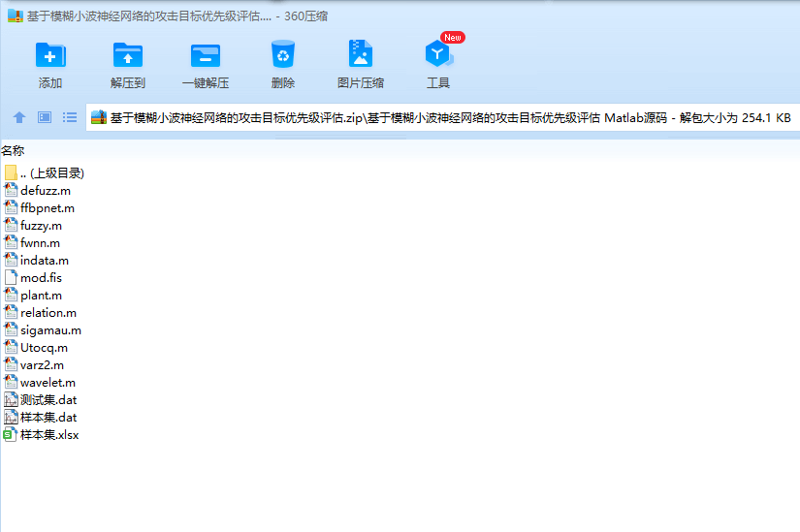
Task: Go up one level with the arrow icon
Action: pyautogui.click(x=19, y=118)
